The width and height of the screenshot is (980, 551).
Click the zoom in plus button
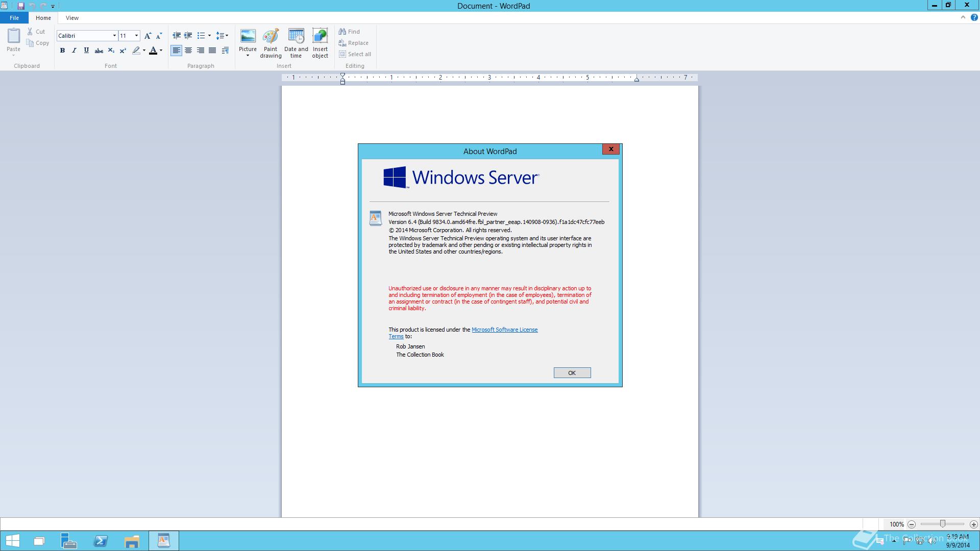[x=973, y=524]
